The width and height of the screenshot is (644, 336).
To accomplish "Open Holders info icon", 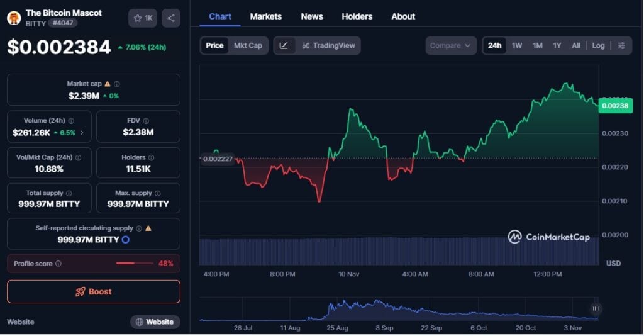I will [x=151, y=158].
